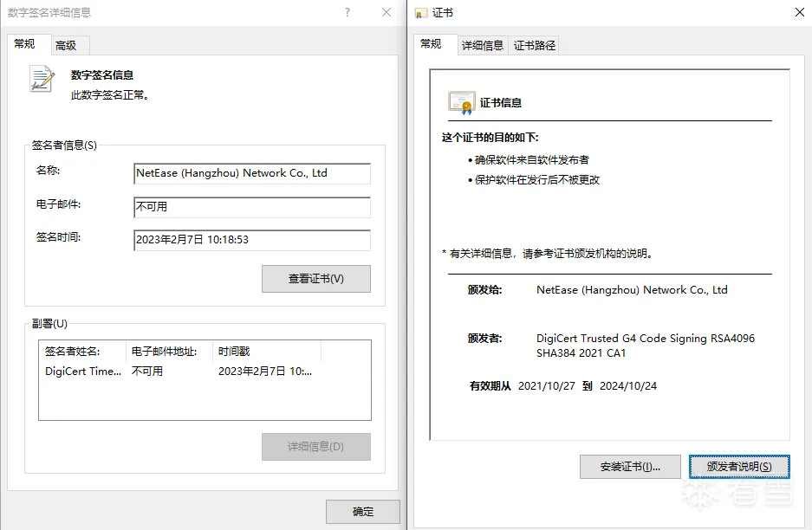The height and width of the screenshot is (530, 812).
Task: Open the 详细信息 tab in certificate window
Action: click(x=483, y=46)
